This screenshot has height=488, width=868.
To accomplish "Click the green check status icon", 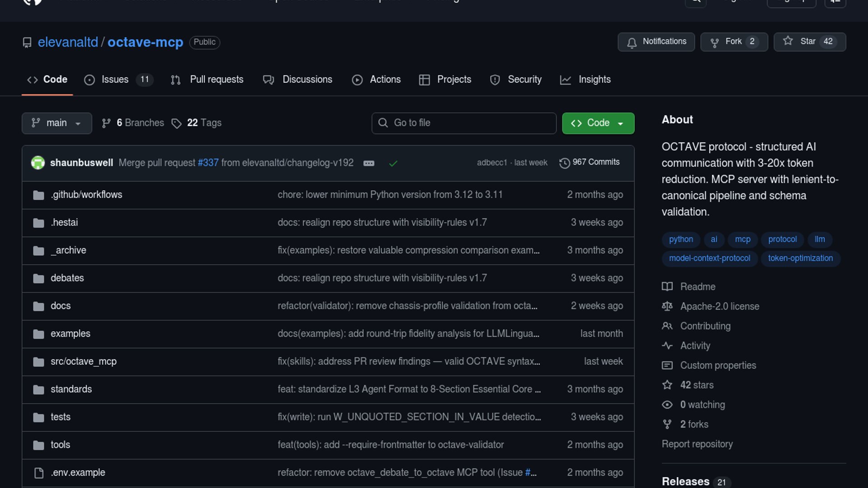I will pos(393,163).
